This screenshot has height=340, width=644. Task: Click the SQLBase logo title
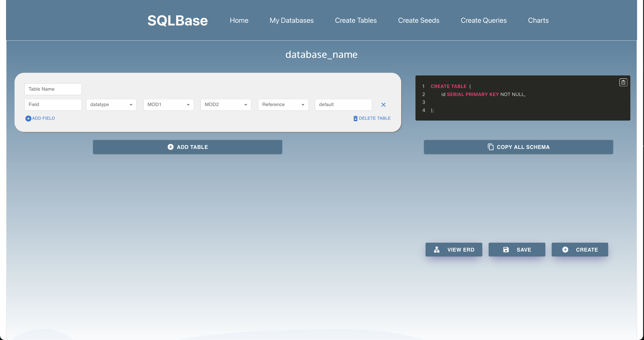click(178, 21)
